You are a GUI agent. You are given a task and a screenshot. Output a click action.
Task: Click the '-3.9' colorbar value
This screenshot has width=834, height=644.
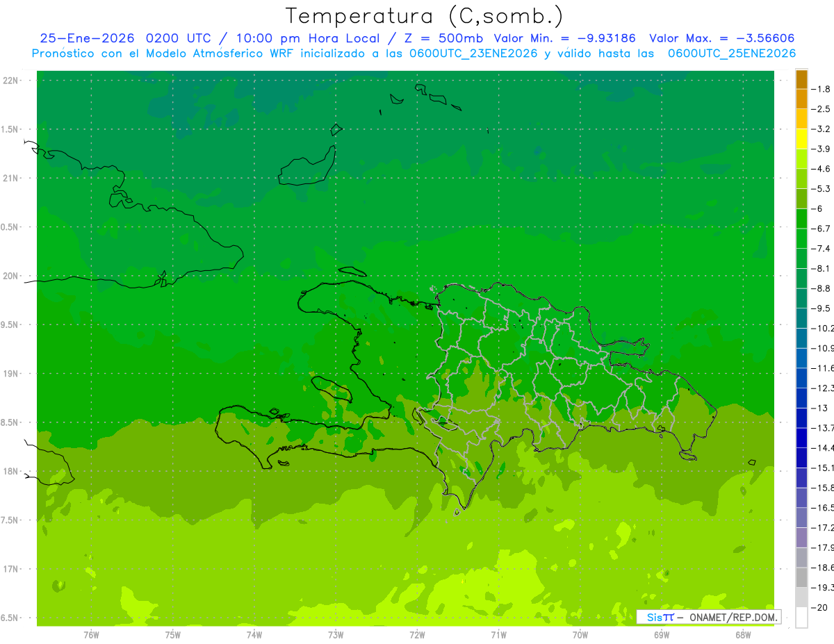coord(821,149)
